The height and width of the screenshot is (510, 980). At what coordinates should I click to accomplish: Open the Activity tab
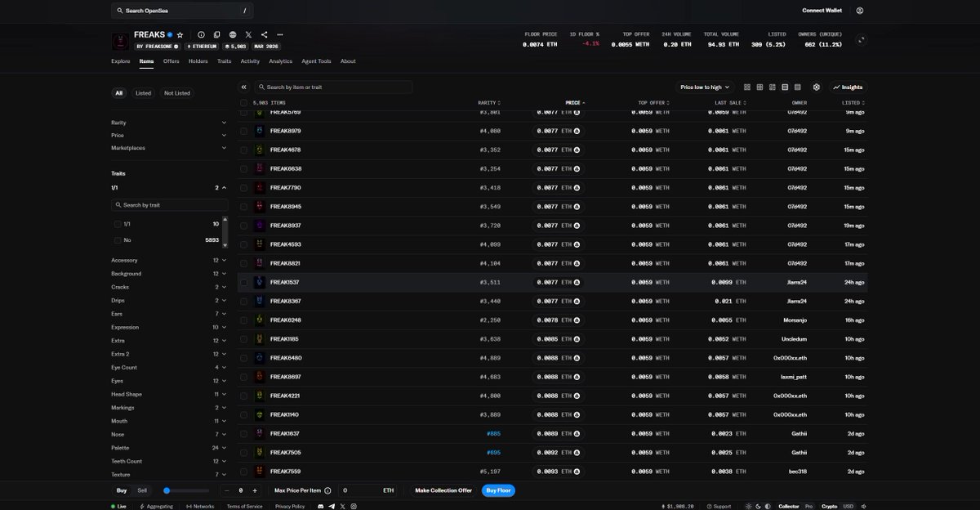250,61
